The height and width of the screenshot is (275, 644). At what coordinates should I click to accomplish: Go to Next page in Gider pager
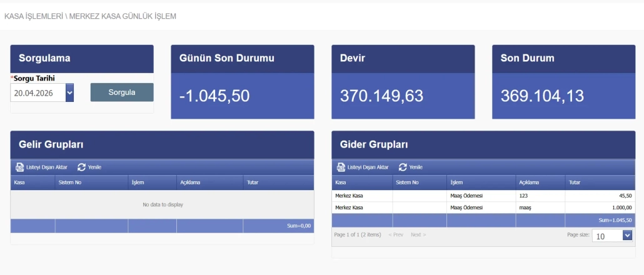pyautogui.click(x=418, y=235)
